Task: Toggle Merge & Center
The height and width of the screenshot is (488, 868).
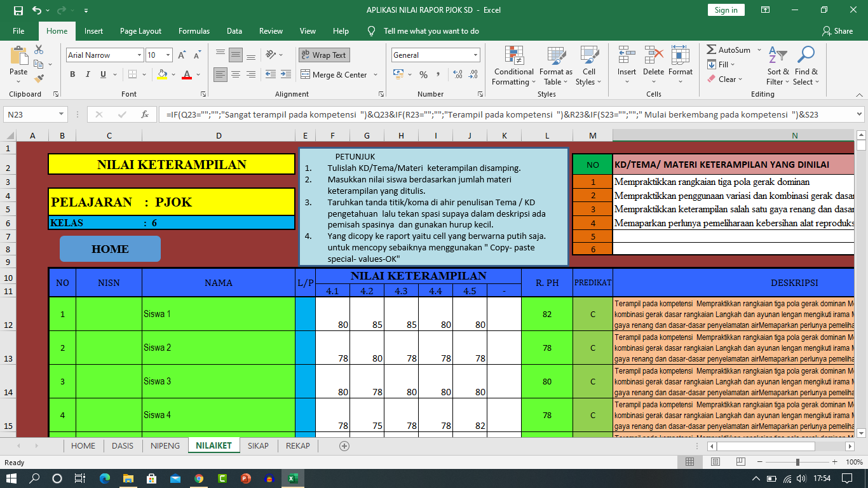Action: click(334, 74)
